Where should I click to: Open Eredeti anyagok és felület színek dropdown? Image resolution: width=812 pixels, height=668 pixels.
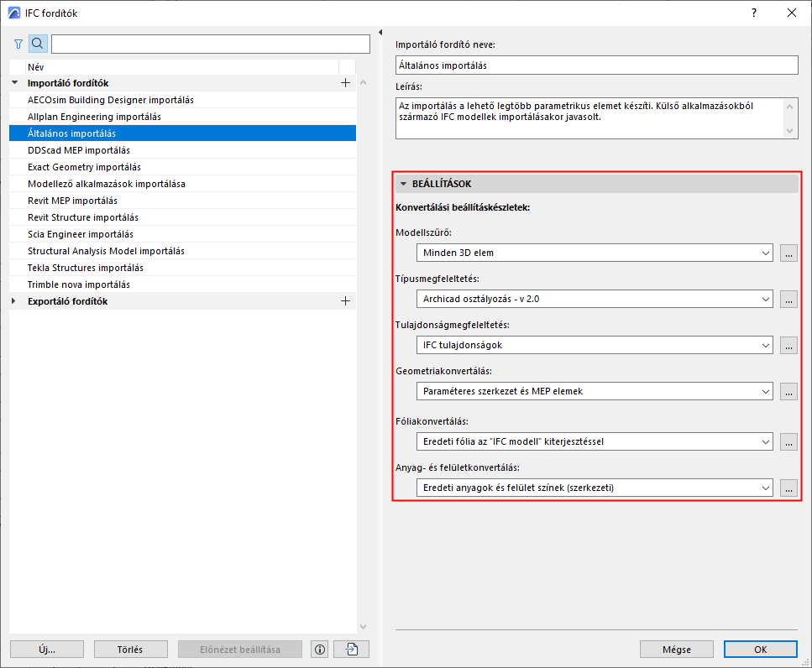(x=595, y=488)
